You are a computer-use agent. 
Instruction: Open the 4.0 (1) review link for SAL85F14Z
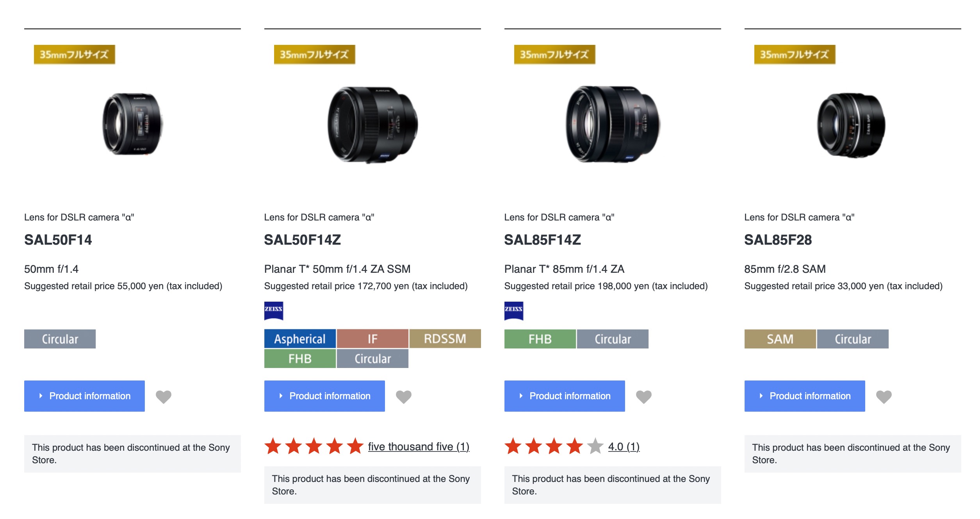point(624,446)
